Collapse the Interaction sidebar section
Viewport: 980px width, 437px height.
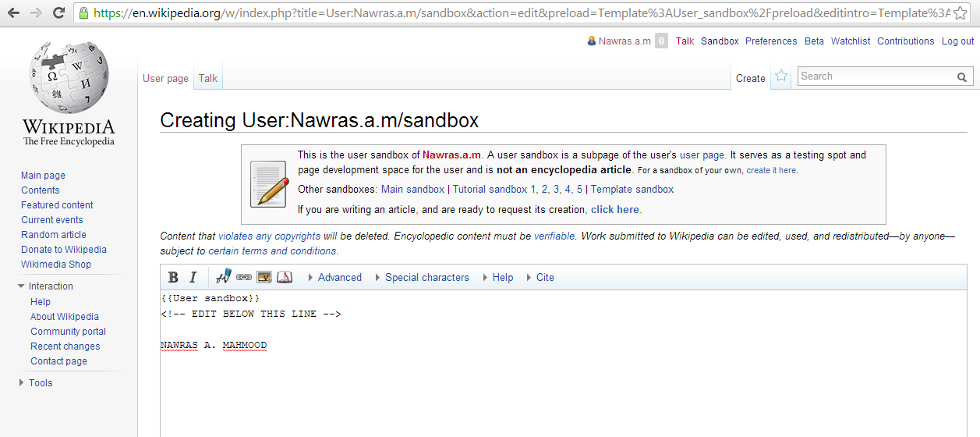click(x=45, y=286)
